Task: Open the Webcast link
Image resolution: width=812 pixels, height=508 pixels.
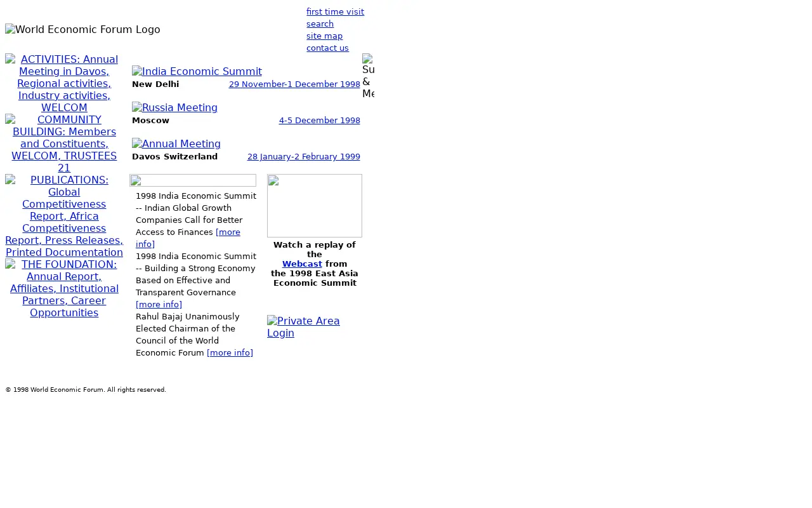Action: pos(302,264)
